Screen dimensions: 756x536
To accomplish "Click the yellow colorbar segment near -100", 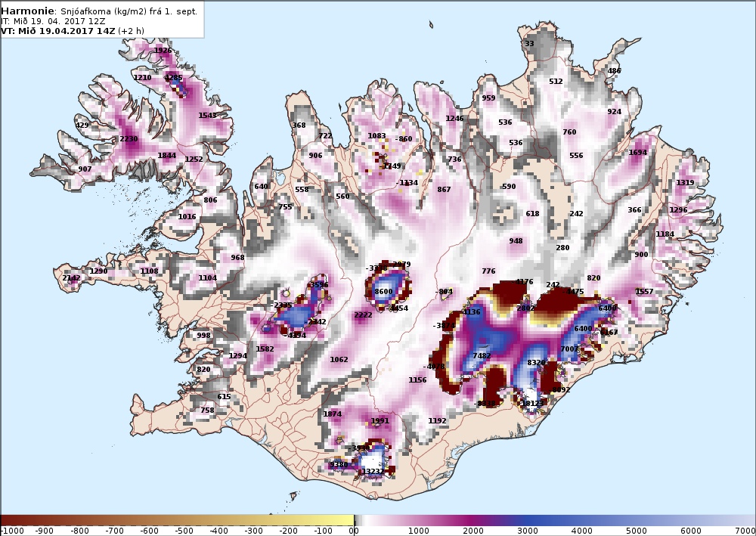I will point(323,520).
